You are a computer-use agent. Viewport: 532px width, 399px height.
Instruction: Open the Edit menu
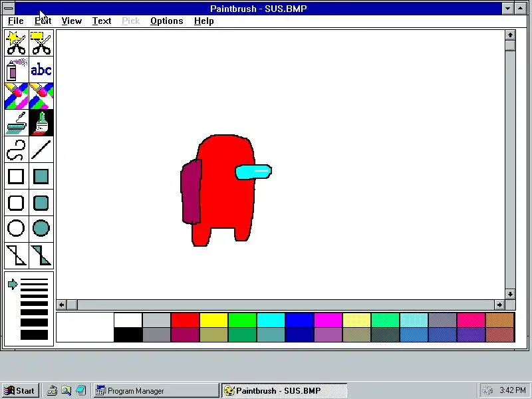(x=43, y=21)
